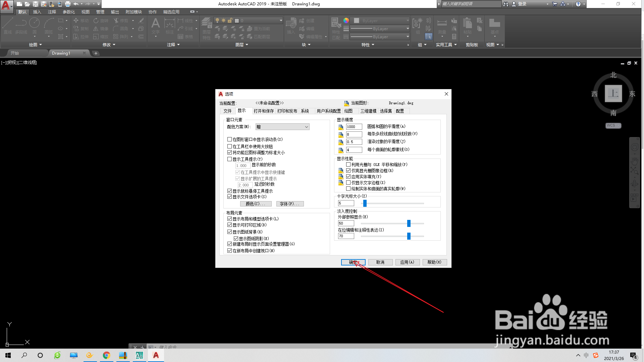This screenshot has width=644, height=362.
Task: Expand the 绘图 ribbon panel title arrow
Action: click(x=41, y=45)
